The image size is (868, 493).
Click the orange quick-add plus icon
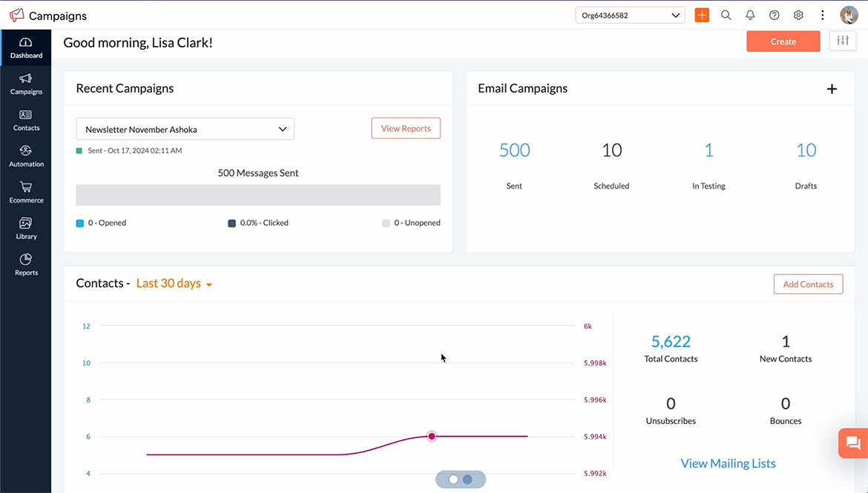[x=702, y=15]
